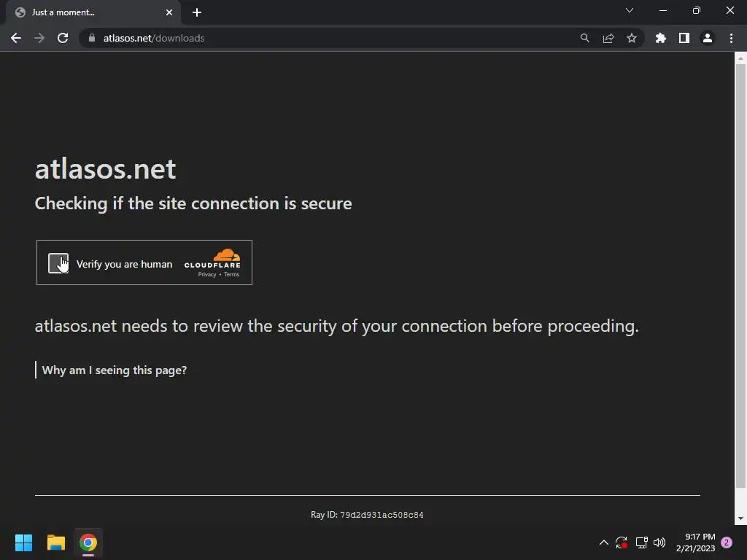Screen dimensions: 747x560
Task: Reload the current page
Action: coord(63,38)
